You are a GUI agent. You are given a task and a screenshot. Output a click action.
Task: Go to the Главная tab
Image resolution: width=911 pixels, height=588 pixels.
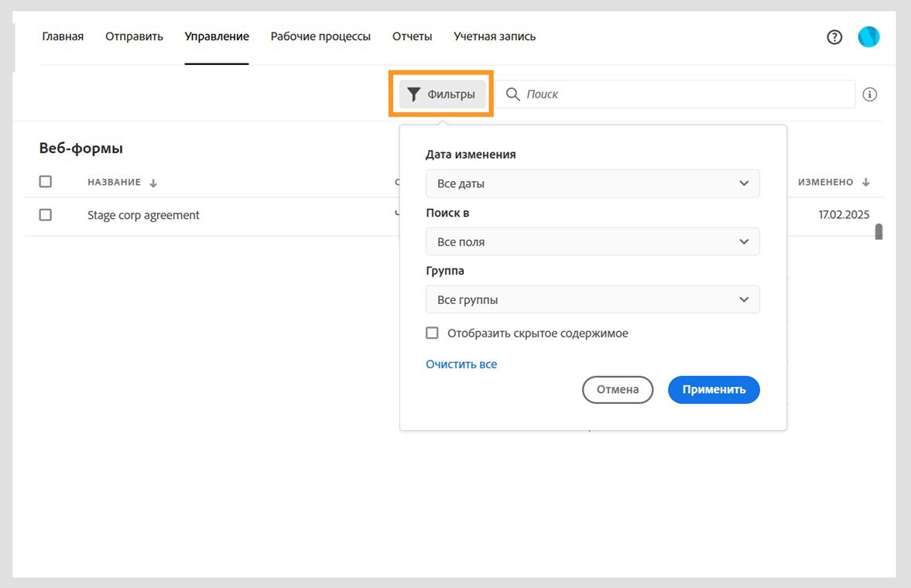(x=63, y=36)
